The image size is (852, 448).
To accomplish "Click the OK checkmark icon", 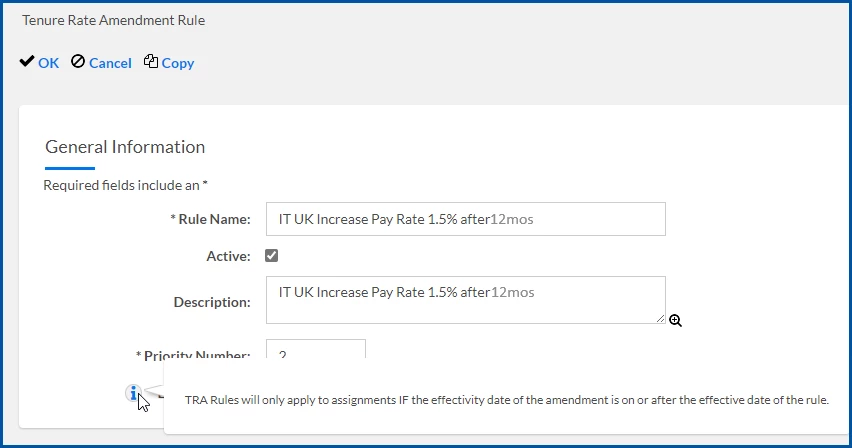I will 27,62.
